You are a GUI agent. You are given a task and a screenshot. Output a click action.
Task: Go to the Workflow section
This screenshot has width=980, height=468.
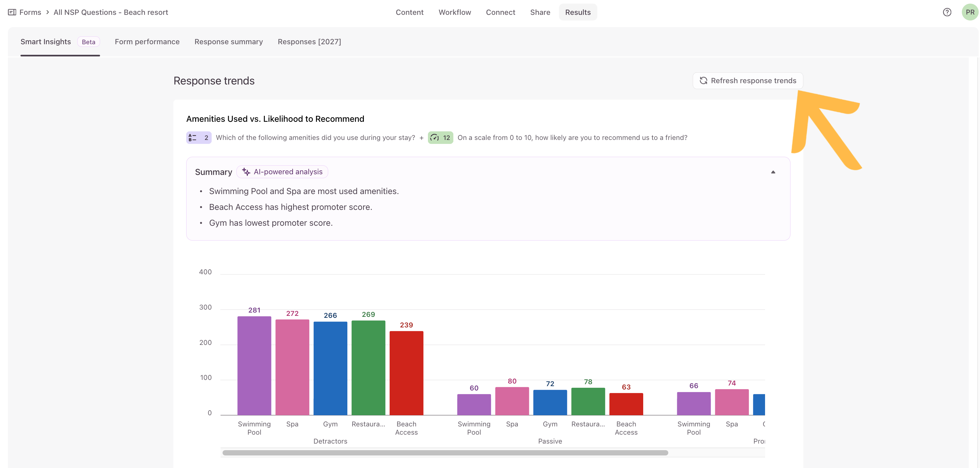click(455, 12)
